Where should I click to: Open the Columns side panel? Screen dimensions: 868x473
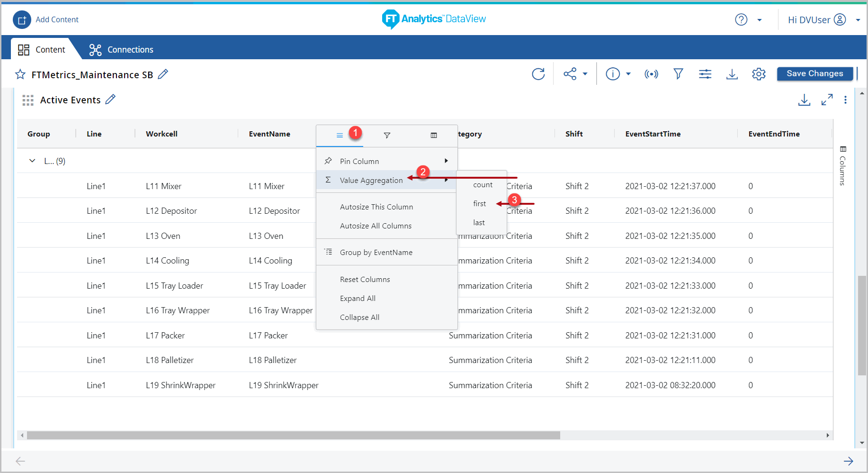point(842,165)
